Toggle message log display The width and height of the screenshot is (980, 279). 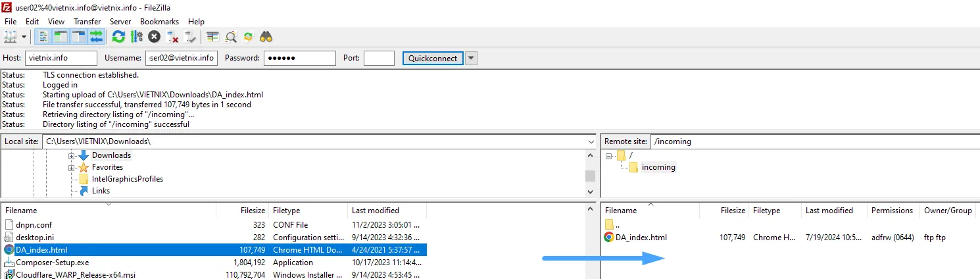pos(43,37)
